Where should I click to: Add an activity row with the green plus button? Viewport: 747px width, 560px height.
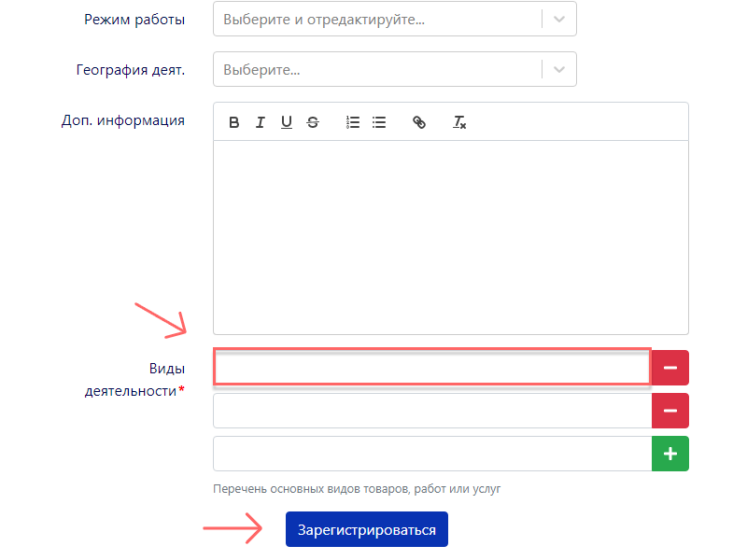(x=669, y=454)
